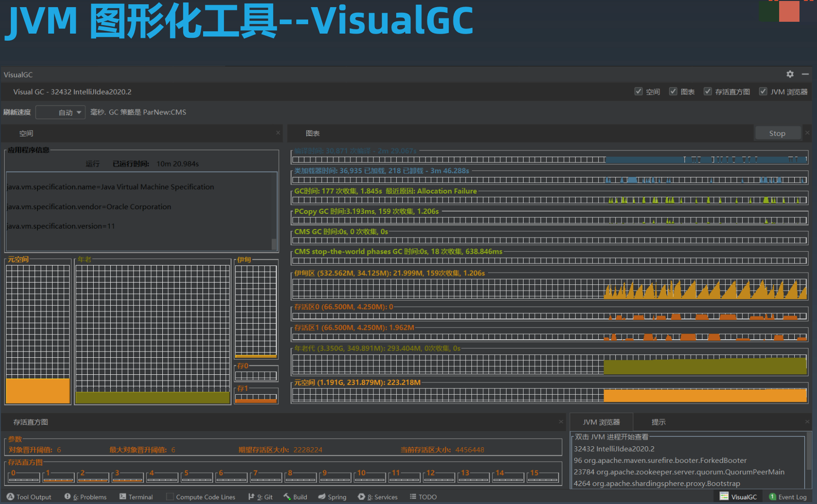Click the GC 策略是 ParNew:CMS text
The height and width of the screenshot is (504, 817).
coord(147,112)
